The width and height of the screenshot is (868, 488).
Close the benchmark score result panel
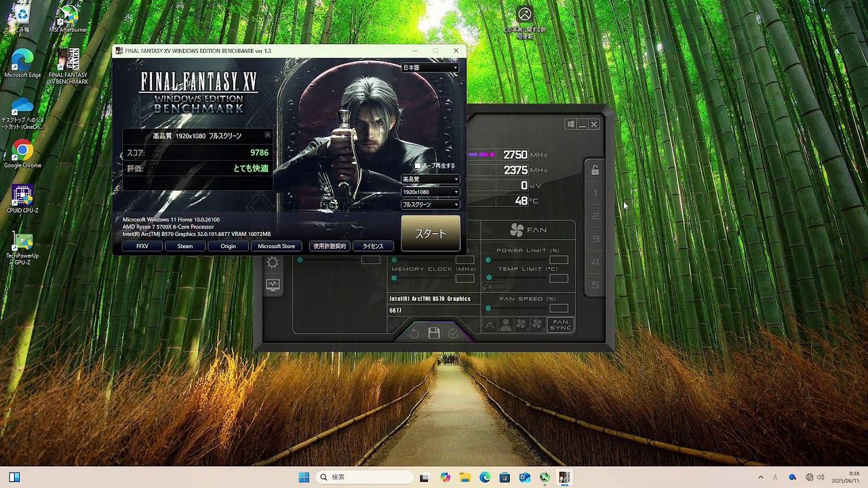tap(267, 135)
